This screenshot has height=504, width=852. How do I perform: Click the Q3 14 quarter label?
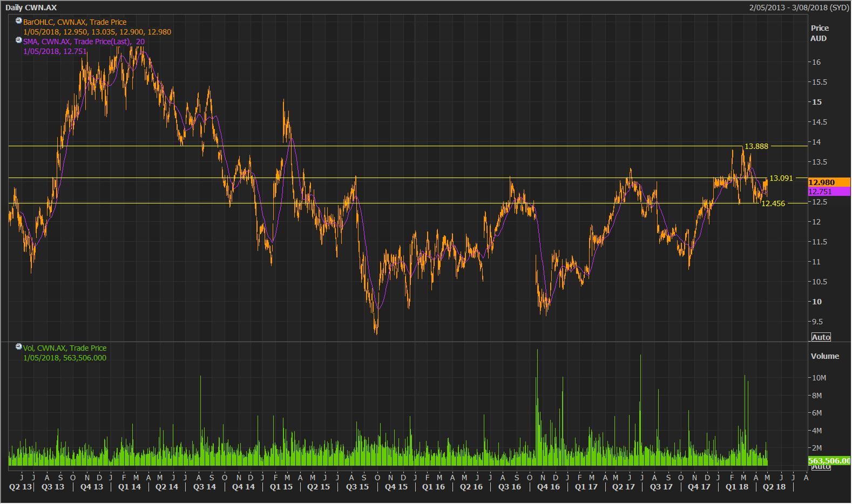click(205, 487)
